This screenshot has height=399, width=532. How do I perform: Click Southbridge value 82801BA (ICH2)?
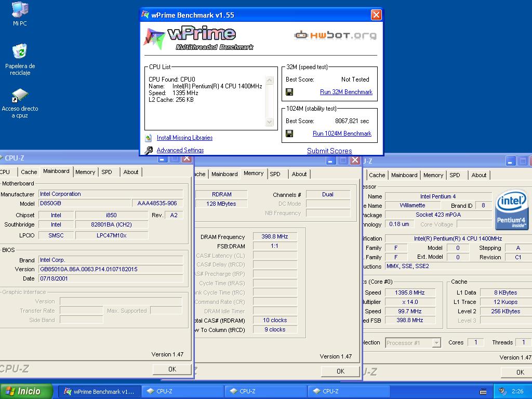pos(112,224)
